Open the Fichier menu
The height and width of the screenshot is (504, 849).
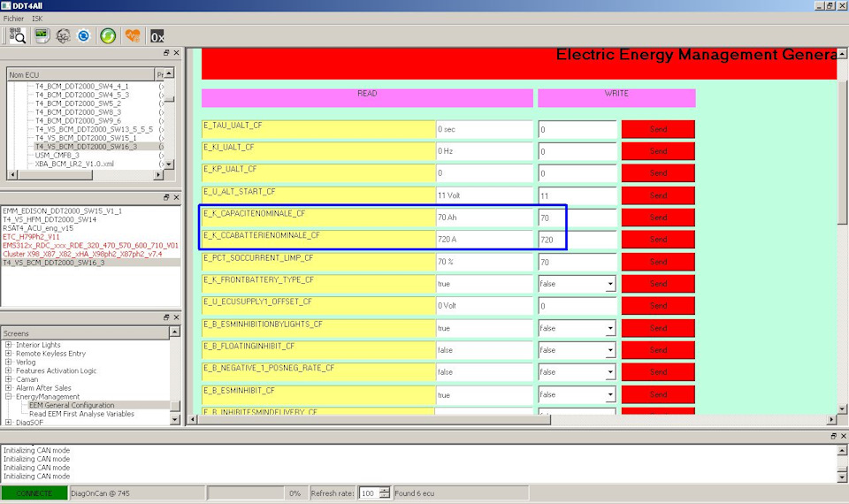pos(13,19)
